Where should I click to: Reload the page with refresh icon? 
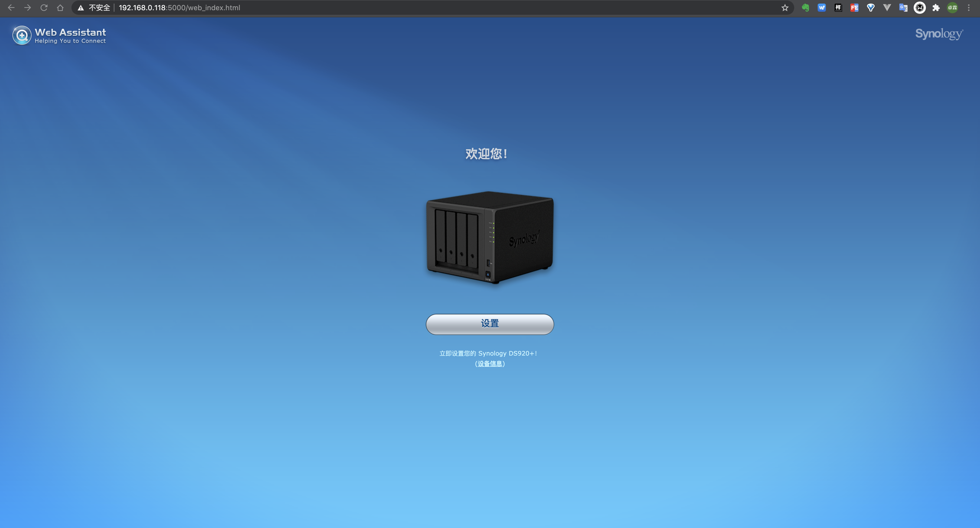[44, 8]
